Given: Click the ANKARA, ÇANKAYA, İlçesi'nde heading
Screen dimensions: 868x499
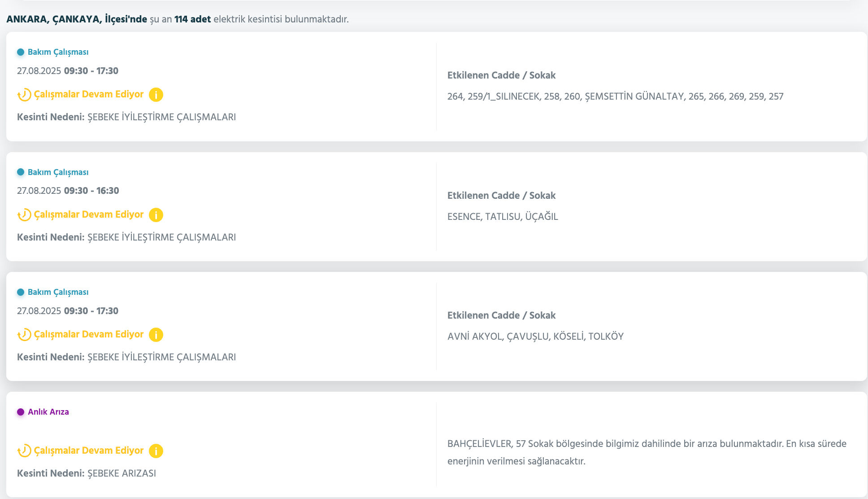Looking at the screenshot, I should click(77, 19).
